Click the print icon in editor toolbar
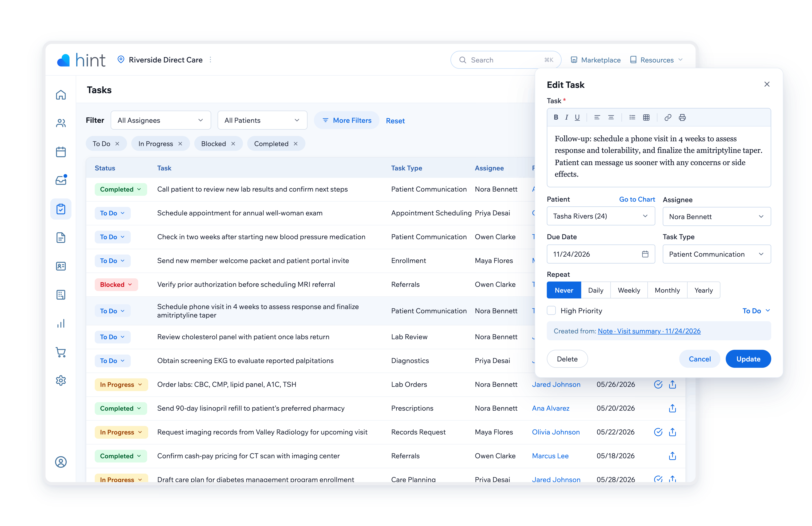The height and width of the screenshot is (526, 812). tap(682, 117)
